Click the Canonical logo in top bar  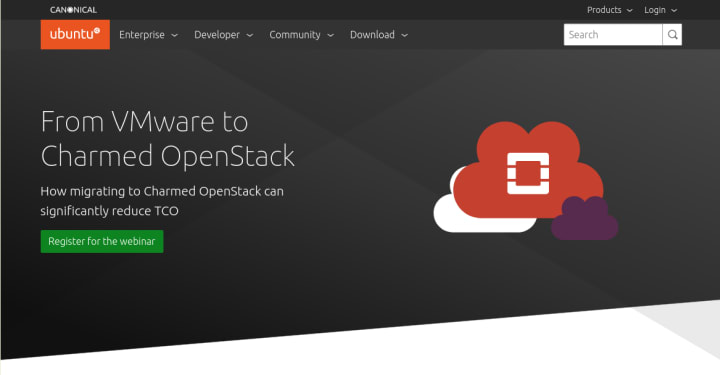(x=73, y=10)
